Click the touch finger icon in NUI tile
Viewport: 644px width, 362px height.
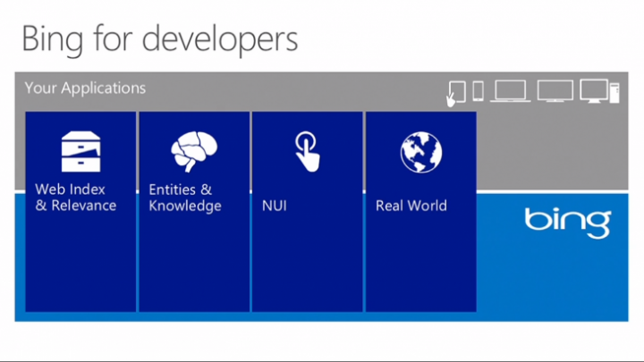(307, 151)
